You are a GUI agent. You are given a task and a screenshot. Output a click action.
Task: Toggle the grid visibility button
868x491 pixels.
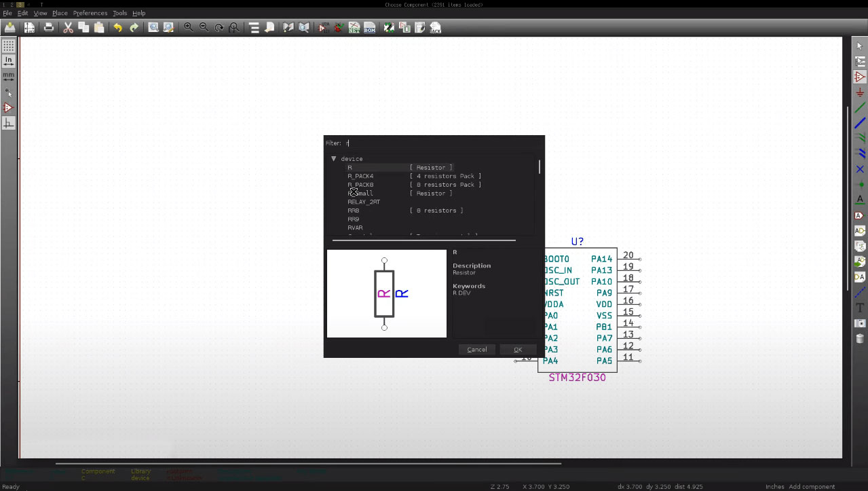[x=8, y=46]
